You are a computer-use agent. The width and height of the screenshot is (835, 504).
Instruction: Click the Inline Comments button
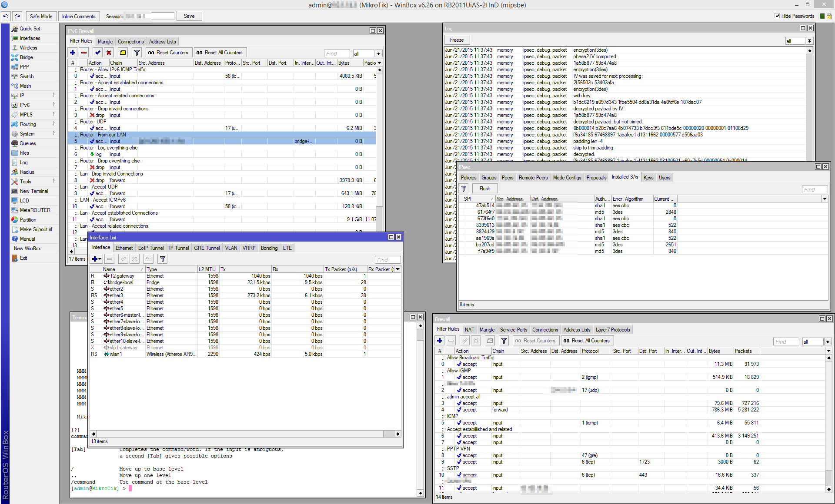(79, 16)
